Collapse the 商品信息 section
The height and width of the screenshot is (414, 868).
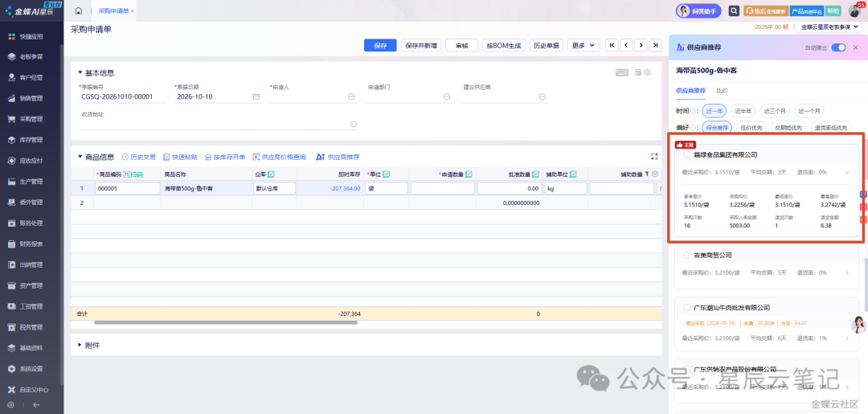(80, 157)
